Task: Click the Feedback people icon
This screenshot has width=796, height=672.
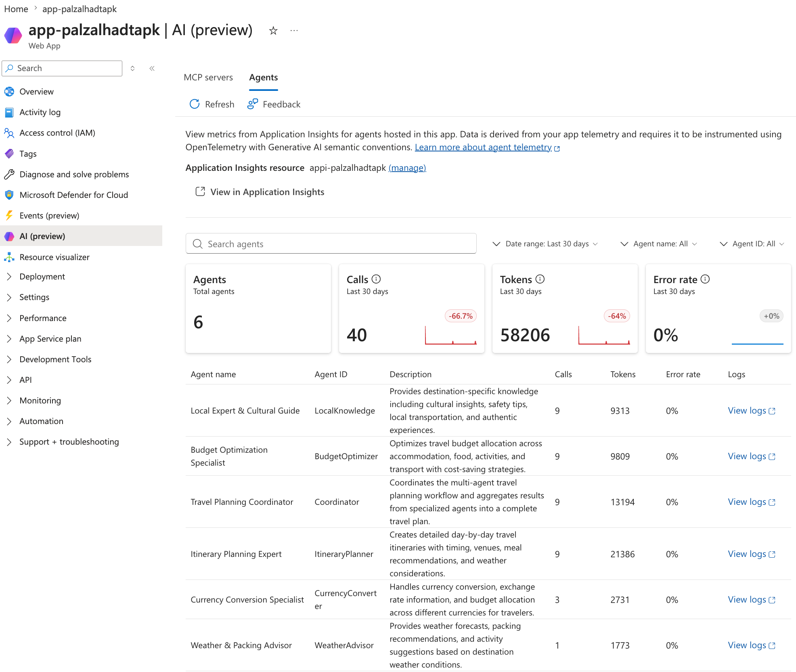Action: pyautogui.click(x=253, y=104)
